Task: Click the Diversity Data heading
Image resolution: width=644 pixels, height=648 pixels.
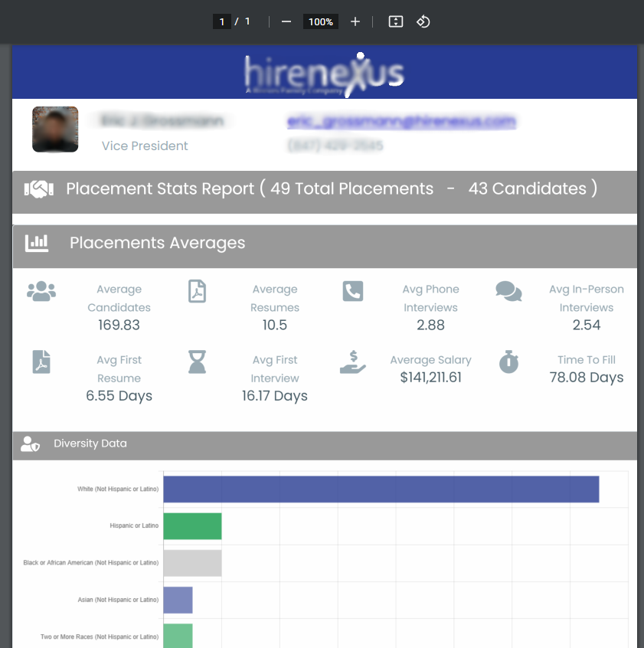Action: pos(90,443)
